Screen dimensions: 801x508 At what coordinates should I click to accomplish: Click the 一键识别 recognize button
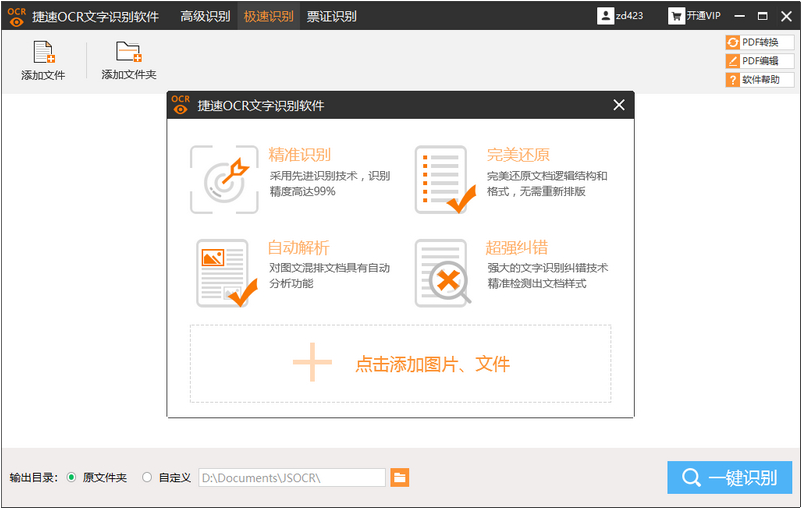[729, 478]
